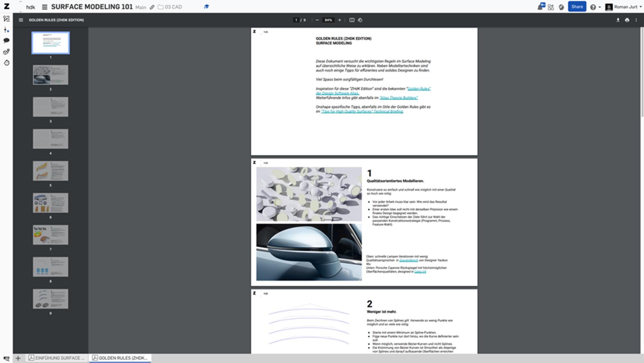Select page 5 thumbnail
The width and height of the screenshot is (644, 363).
(51, 171)
